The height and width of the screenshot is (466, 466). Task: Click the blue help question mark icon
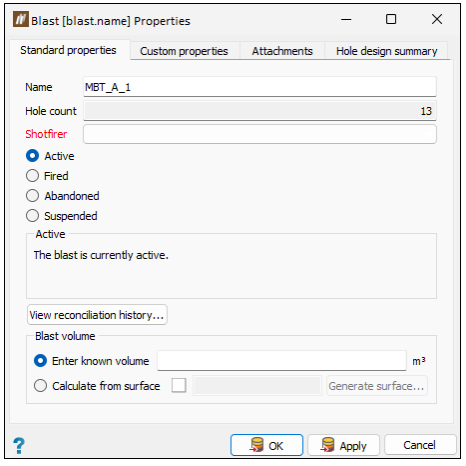click(x=19, y=446)
